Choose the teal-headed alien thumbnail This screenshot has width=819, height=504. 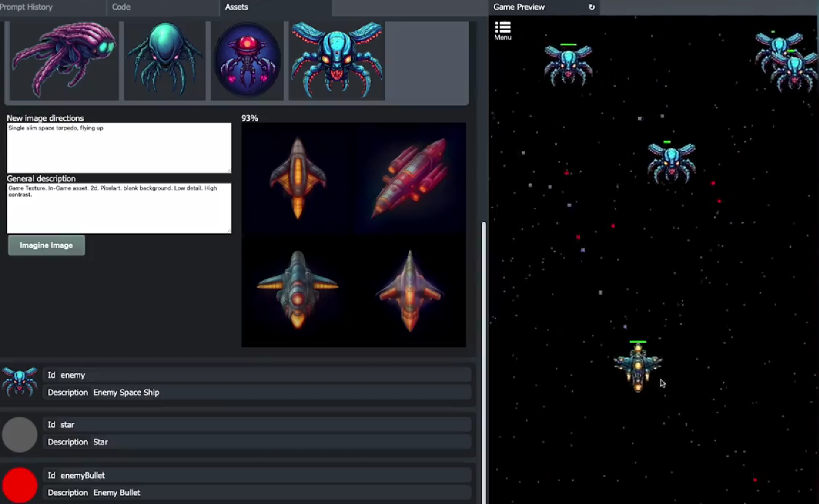pyautogui.click(x=165, y=60)
